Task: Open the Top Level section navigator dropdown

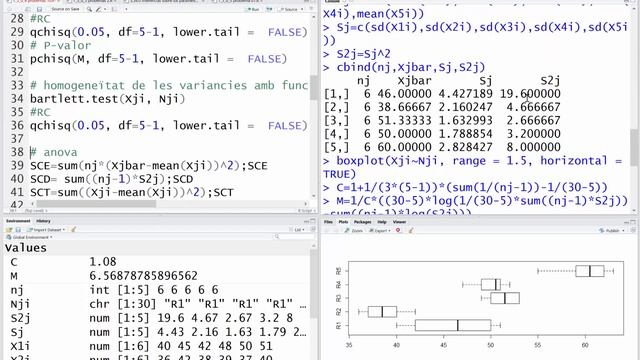Action: [x=35, y=211]
